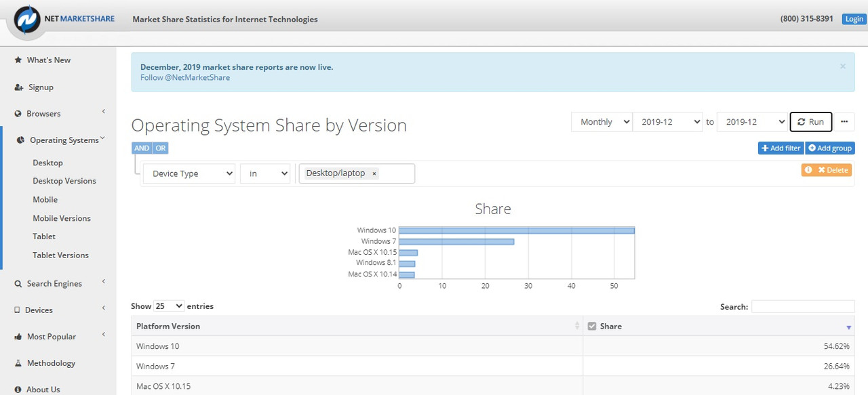Open the Monthly interval dropdown

pos(601,122)
